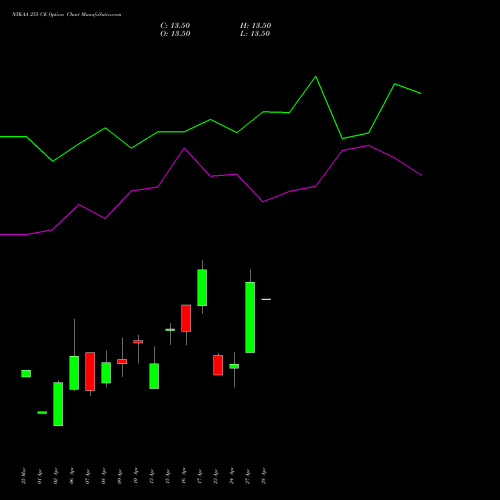
Task: Select the open value "O: 13.50"
Action: point(175,34)
